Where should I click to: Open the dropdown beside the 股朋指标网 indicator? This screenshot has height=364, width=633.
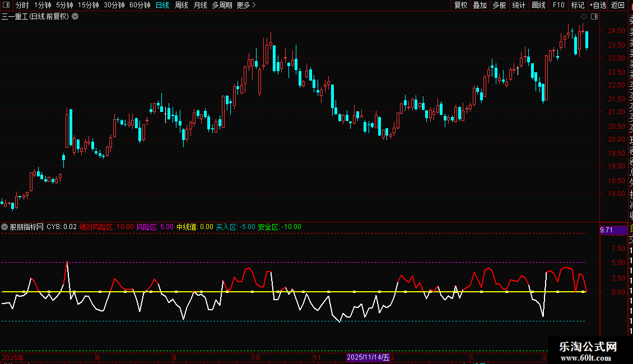4,227
